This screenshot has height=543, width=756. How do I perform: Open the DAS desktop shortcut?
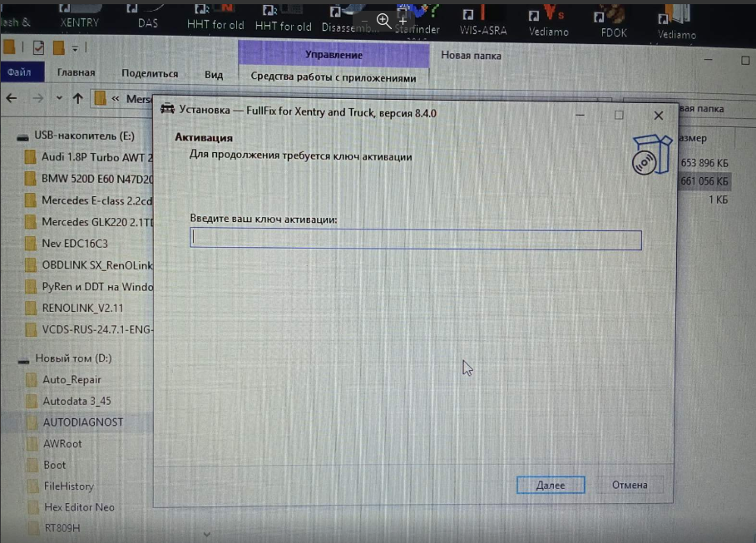(147, 16)
